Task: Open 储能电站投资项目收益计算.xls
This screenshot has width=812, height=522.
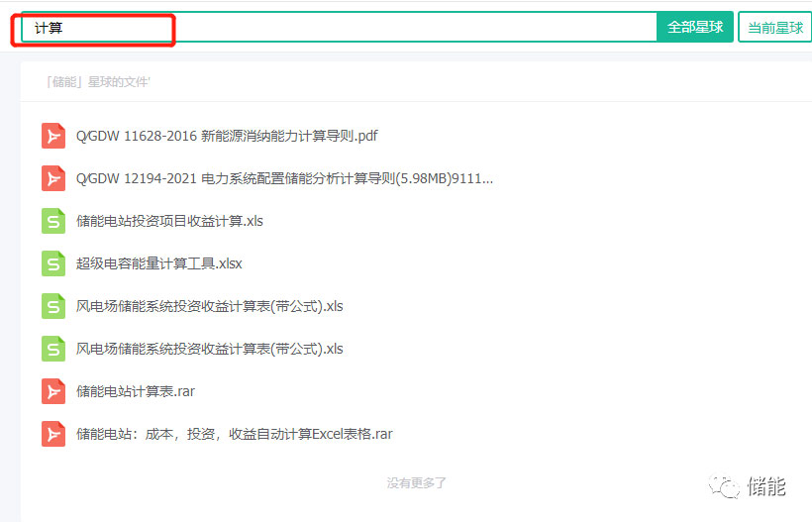Action: [x=169, y=221]
